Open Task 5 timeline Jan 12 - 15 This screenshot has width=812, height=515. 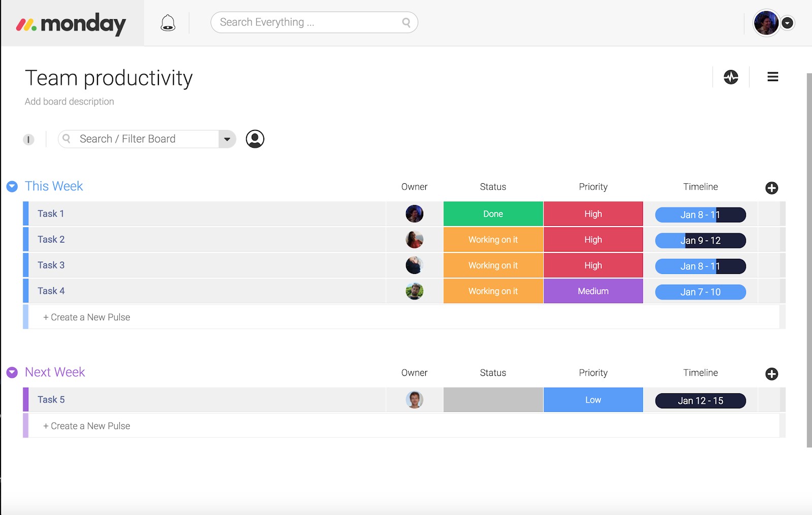click(700, 401)
